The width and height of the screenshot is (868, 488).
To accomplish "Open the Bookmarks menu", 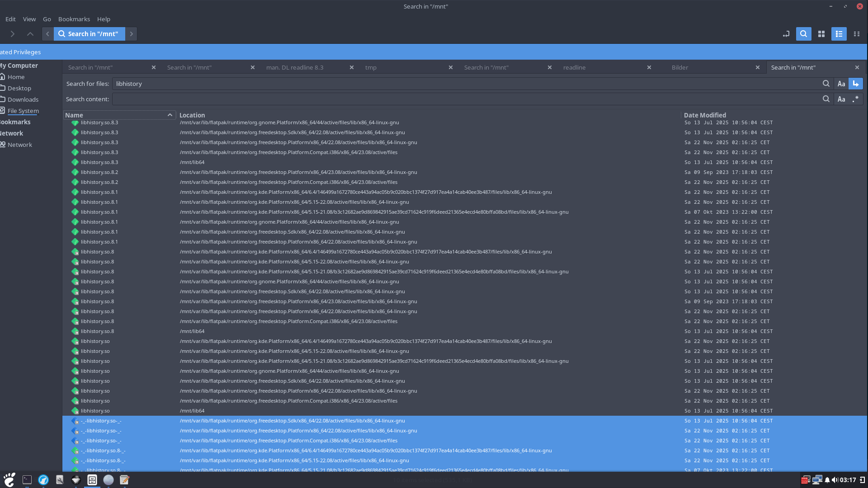I will (74, 19).
